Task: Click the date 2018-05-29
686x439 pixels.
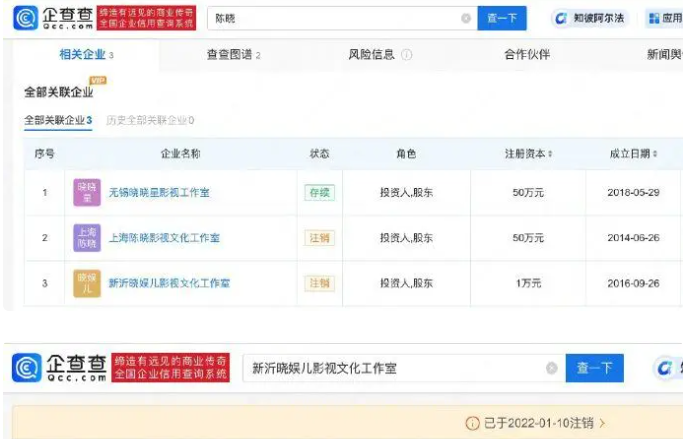Action: tap(633, 193)
